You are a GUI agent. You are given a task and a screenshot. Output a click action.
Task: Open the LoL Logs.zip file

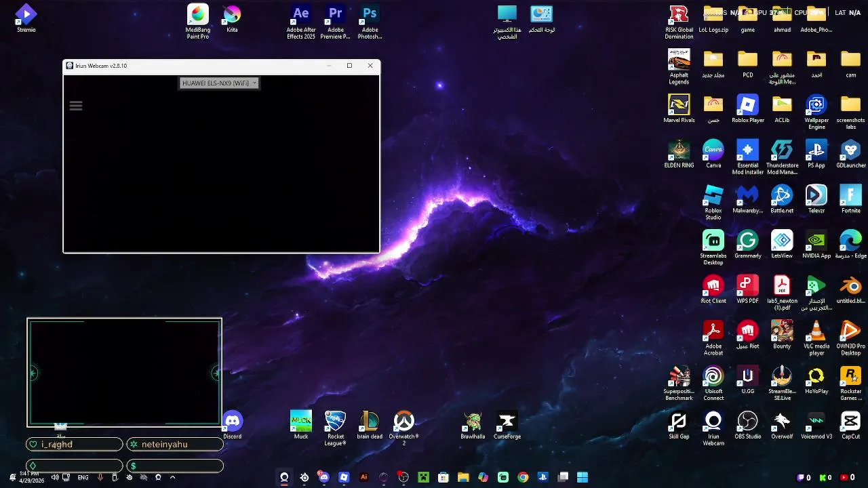[713, 18]
